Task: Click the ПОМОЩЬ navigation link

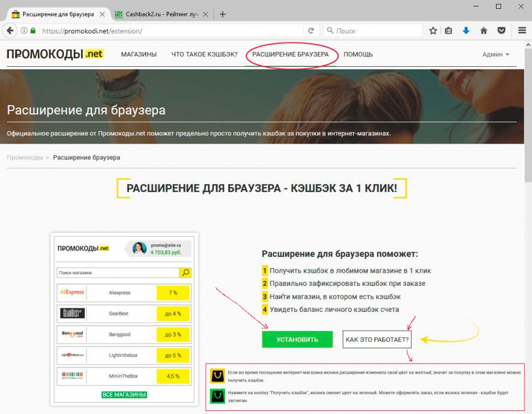Action: [x=358, y=54]
